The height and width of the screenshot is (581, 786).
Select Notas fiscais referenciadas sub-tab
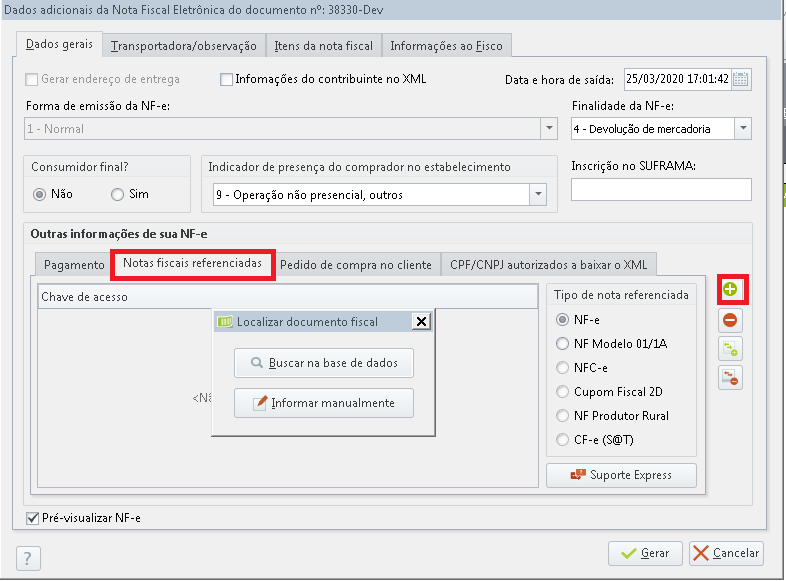(x=192, y=264)
